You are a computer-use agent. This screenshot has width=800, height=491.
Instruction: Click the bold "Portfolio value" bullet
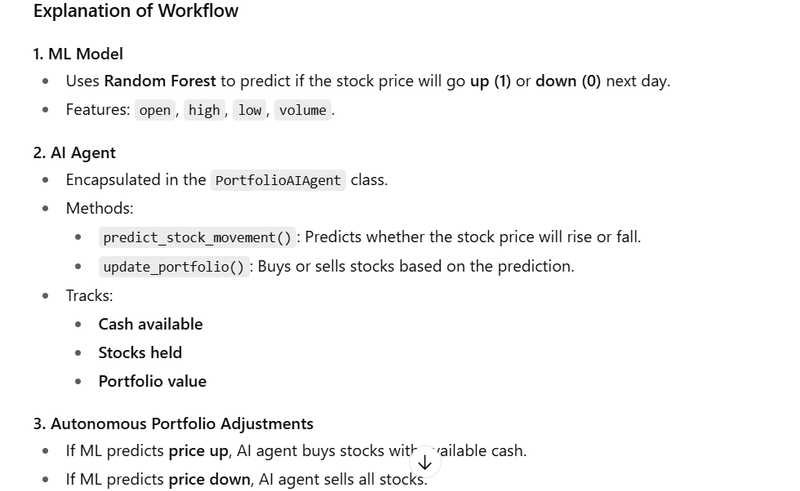tap(152, 381)
